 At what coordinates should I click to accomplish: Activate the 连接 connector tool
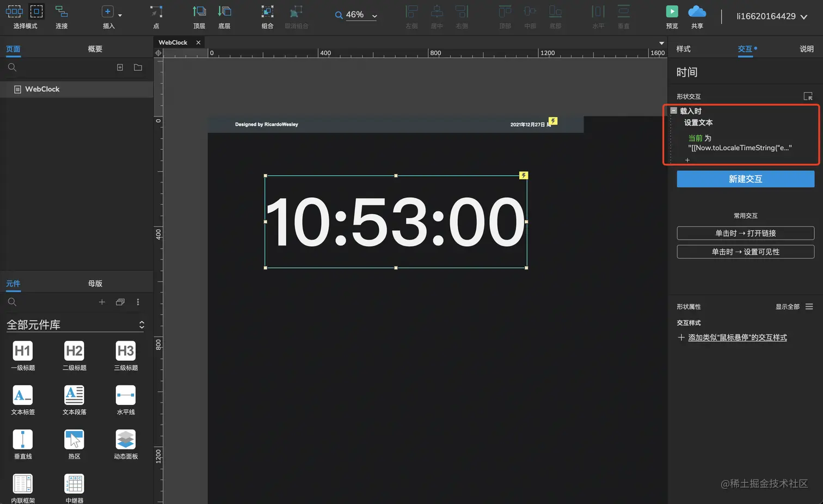tap(62, 16)
